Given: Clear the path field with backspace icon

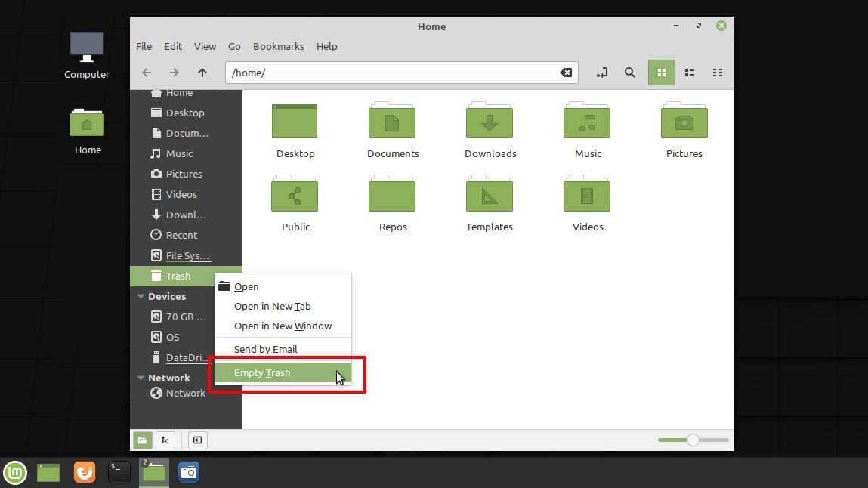Looking at the screenshot, I should pyautogui.click(x=566, y=73).
